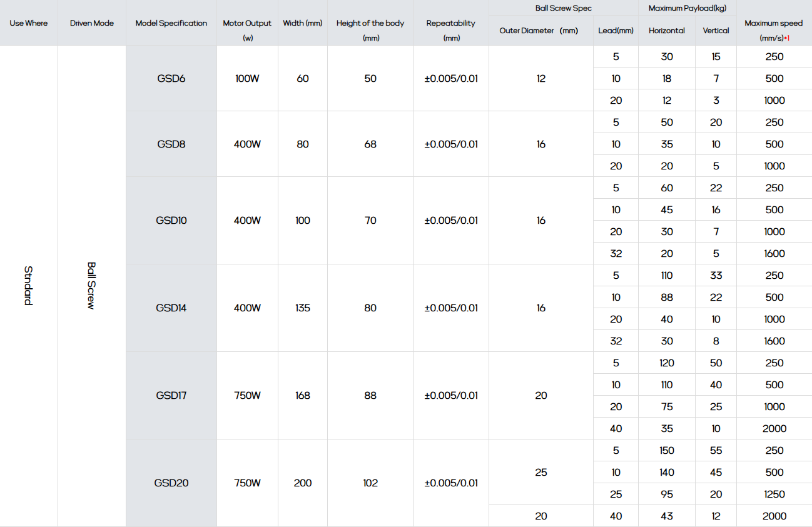
Task: Click the GSD6 model specification cell
Action: (171, 79)
